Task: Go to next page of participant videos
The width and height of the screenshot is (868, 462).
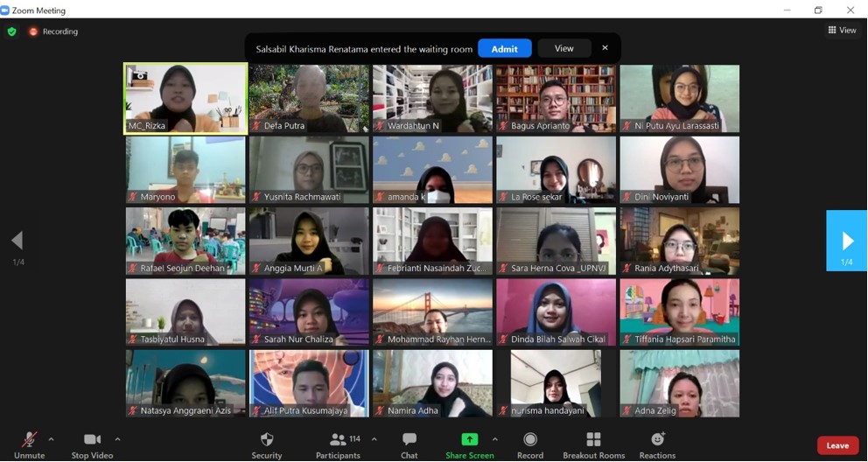Action: point(846,241)
